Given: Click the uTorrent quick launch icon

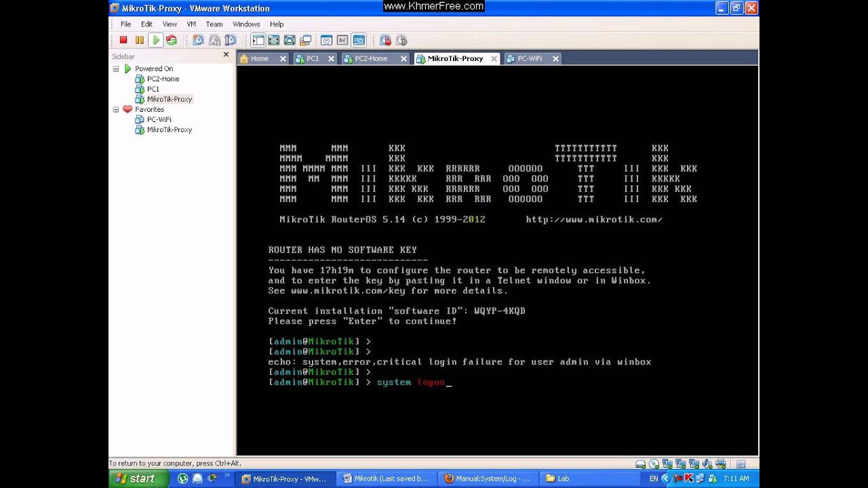Looking at the screenshot, I should 182,479.
